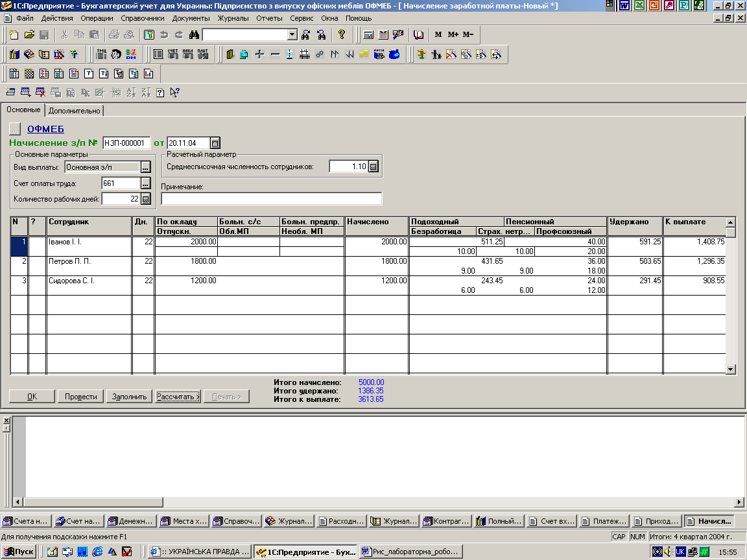747x560 pixels.
Task: Open the Документы menu
Action: tap(191, 18)
